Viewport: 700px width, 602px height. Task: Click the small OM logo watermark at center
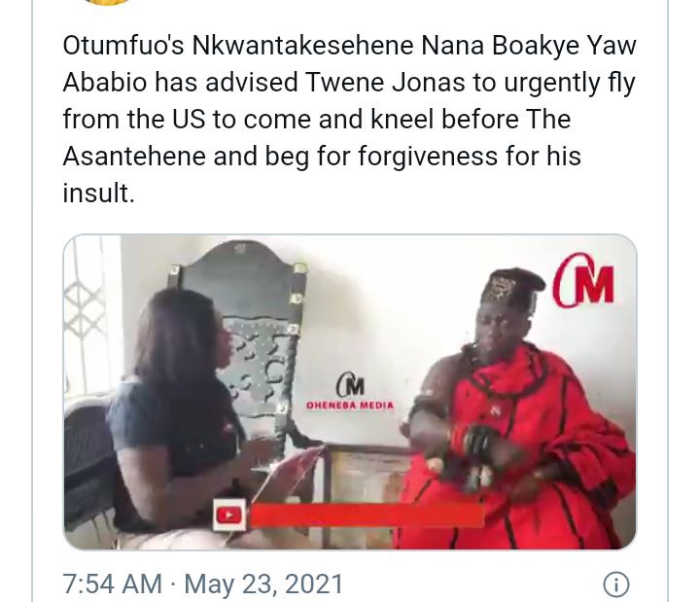click(350, 385)
